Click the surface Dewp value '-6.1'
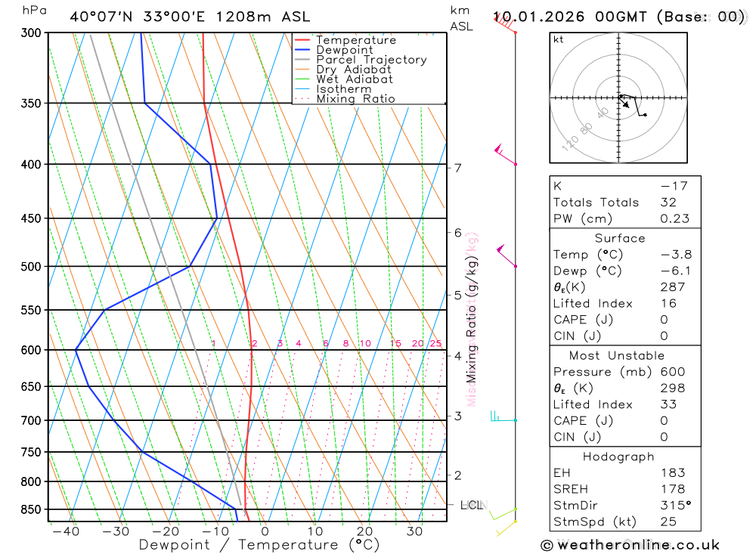This screenshot has width=756, height=554. click(x=676, y=271)
